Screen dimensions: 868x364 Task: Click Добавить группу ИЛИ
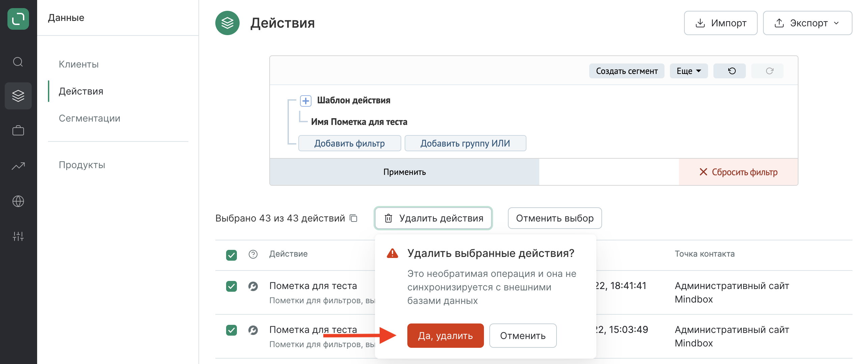tap(465, 143)
